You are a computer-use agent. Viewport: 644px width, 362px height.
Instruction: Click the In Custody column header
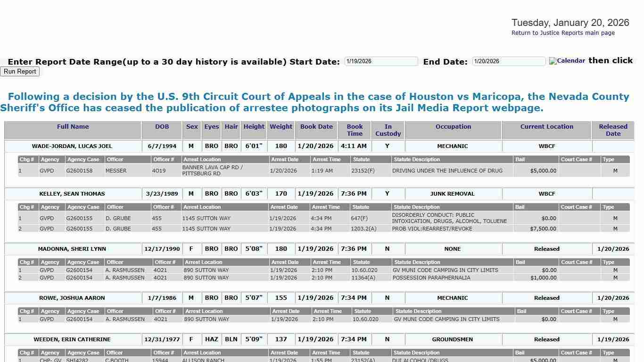tap(388, 130)
